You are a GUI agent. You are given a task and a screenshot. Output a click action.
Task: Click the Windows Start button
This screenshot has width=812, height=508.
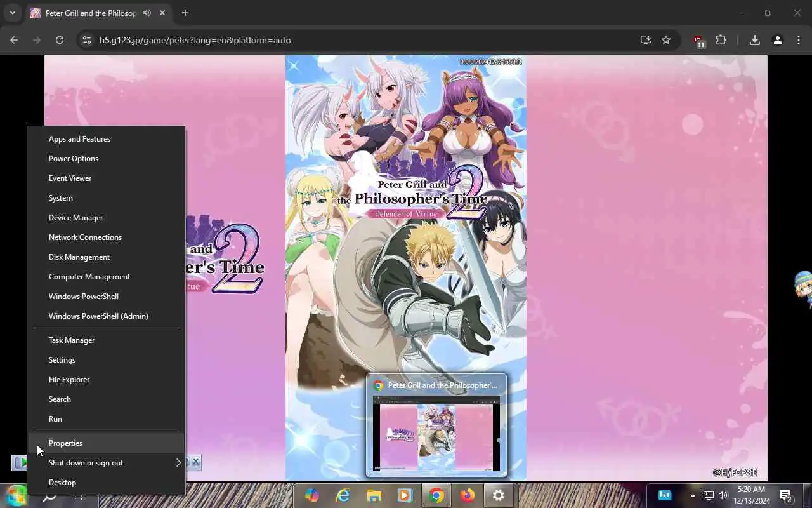16,496
